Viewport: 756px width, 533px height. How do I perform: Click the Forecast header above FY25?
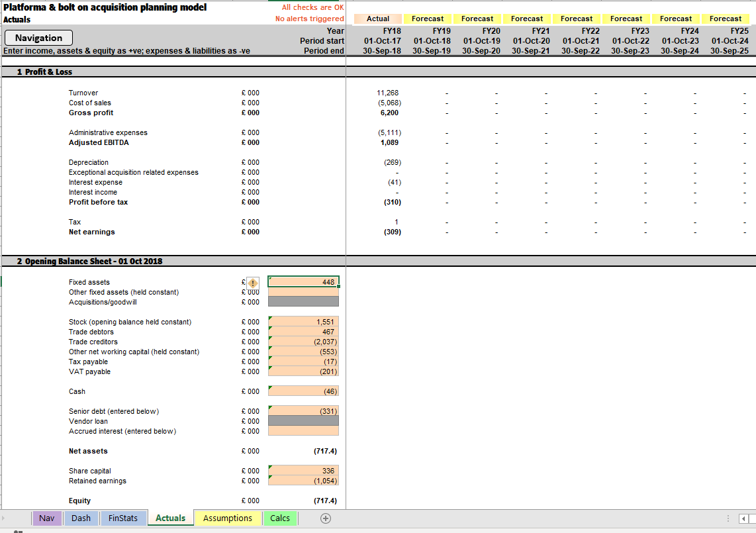click(x=726, y=19)
